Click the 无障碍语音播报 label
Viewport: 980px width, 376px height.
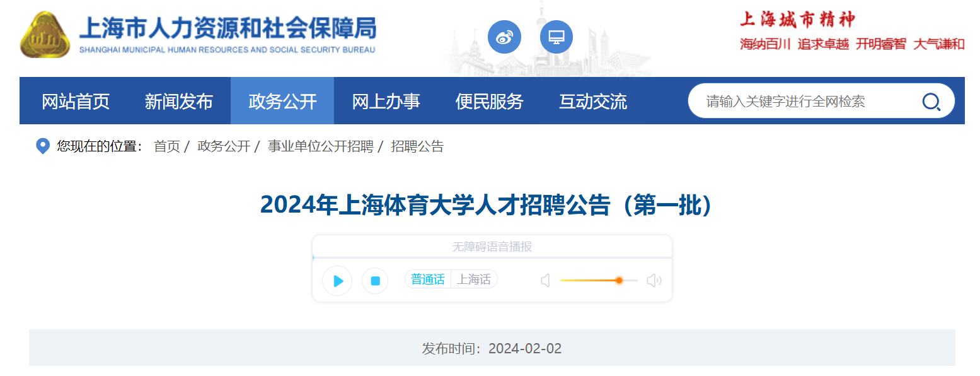coord(492,247)
